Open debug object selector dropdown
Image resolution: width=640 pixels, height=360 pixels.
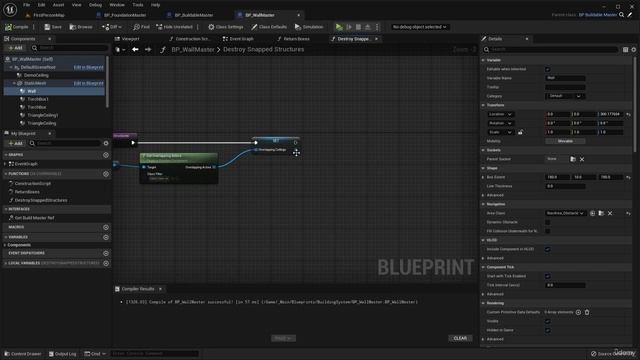[x=419, y=27]
